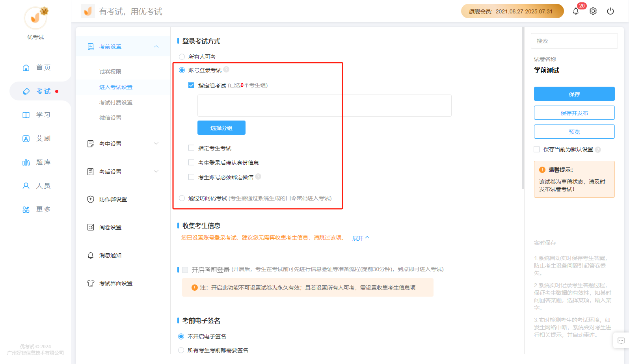Image resolution: width=629 pixels, height=364 pixels.
Task: Click the 人员 person icon
Action: pyautogui.click(x=26, y=186)
